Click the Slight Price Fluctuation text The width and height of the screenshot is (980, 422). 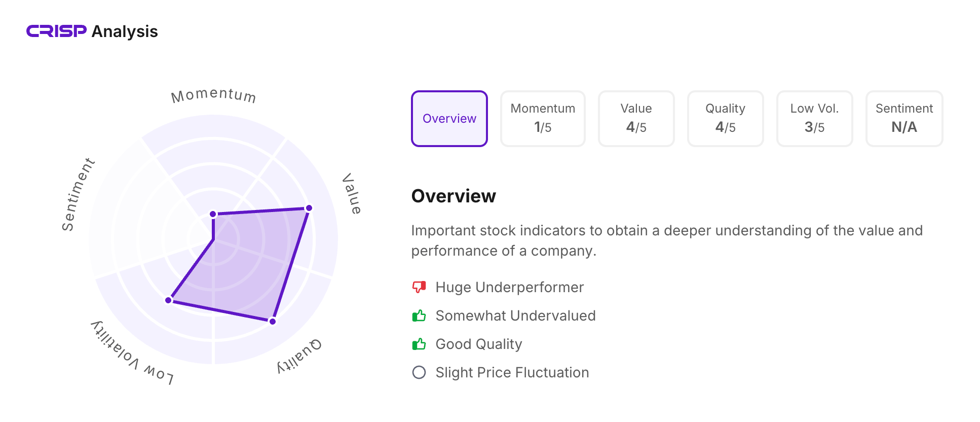(512, 372)
